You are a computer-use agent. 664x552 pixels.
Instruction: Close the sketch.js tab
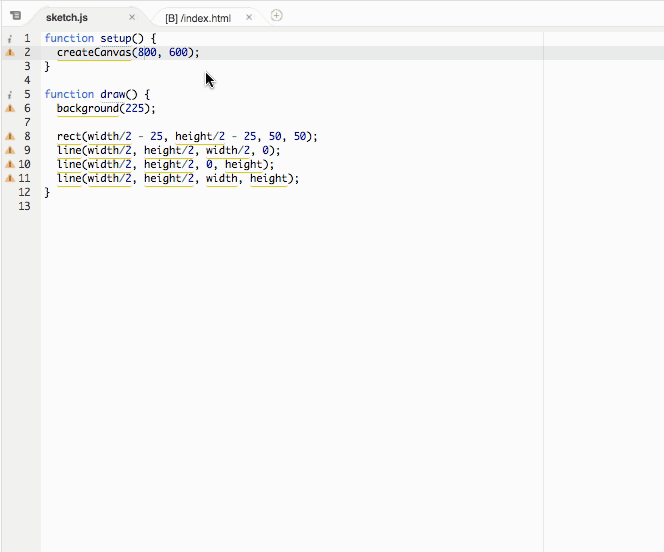(132, 17)
